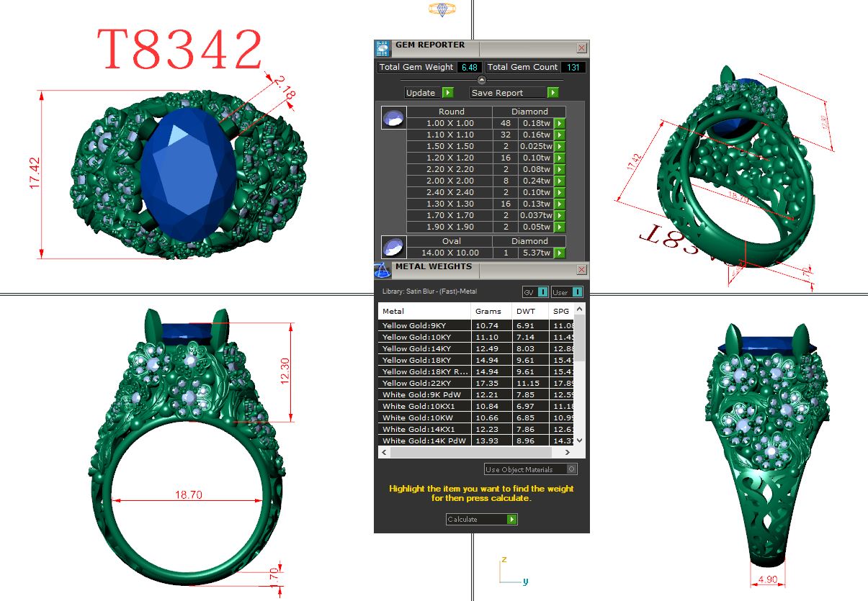The width and height of the screenshot is (868, 601).
Task: Click green arrow beside 1.30 X 1.30 row
Action: (560, 204)
